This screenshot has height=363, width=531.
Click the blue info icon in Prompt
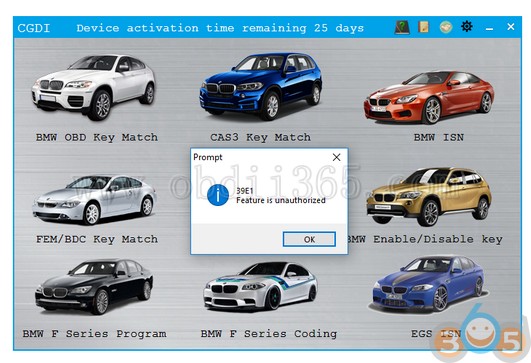pyautogui.click(x=218, y=195)
